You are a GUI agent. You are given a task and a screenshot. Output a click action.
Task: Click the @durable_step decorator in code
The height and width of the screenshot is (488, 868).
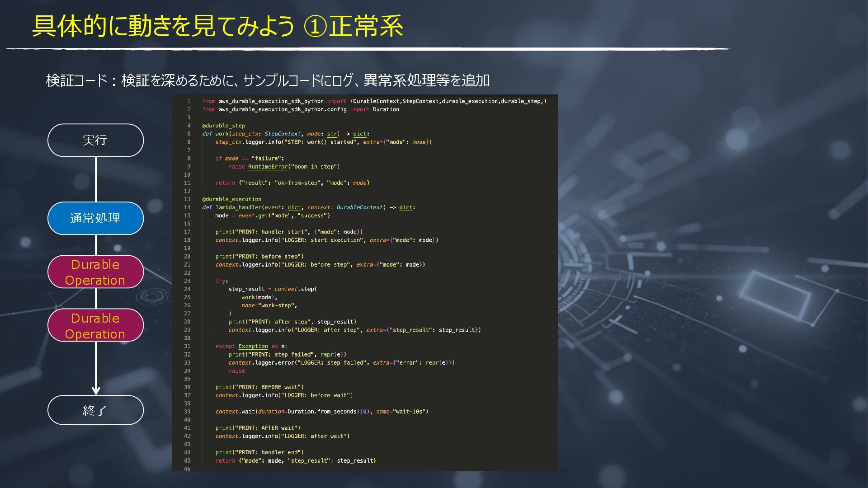(x=223, y=126)
